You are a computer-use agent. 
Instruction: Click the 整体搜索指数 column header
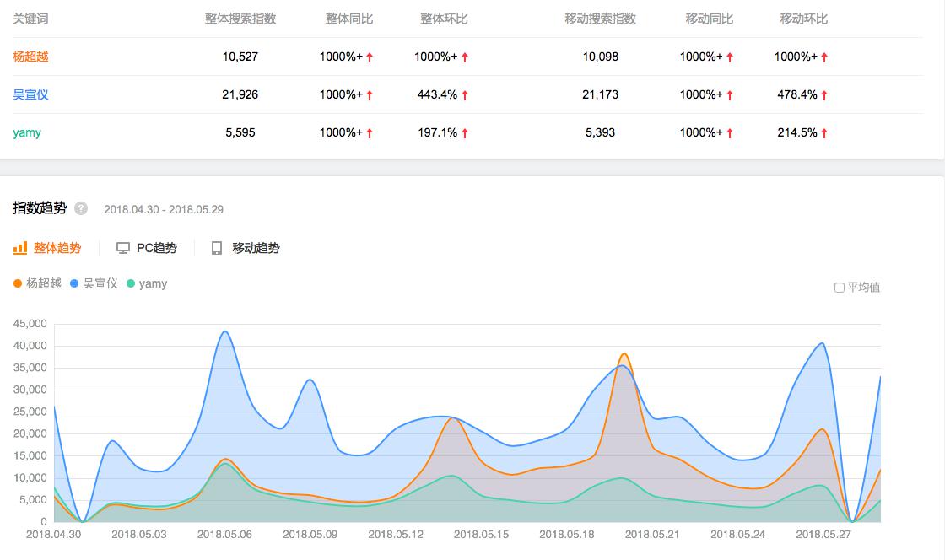tap(240, 19)
